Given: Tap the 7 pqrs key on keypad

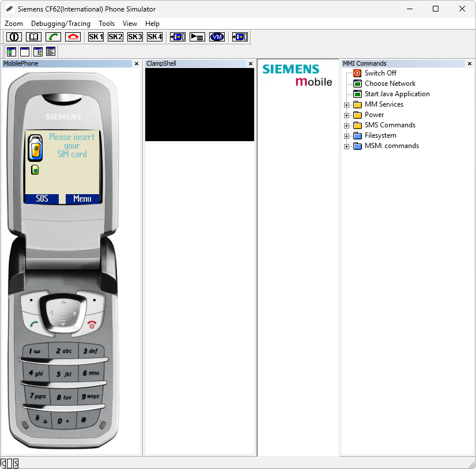Looking at the screenshot, I should 37,396.
